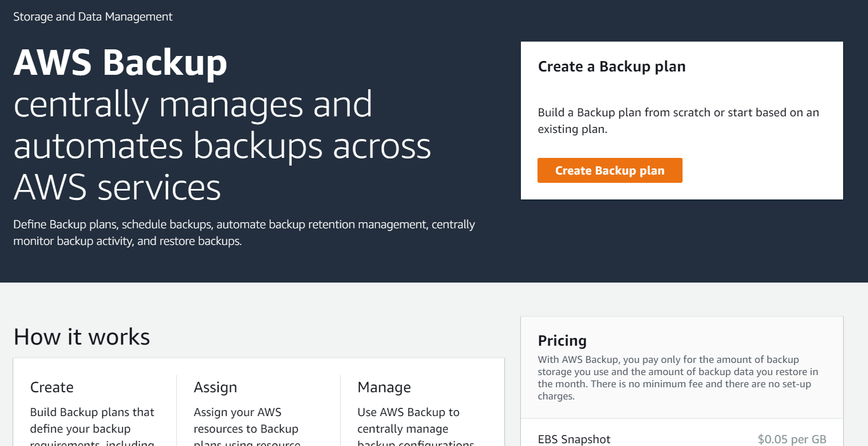Click the 'Build a Backup plan from scratch' description
The width and height of the screenshot is (868, 446).
(678, 121)
